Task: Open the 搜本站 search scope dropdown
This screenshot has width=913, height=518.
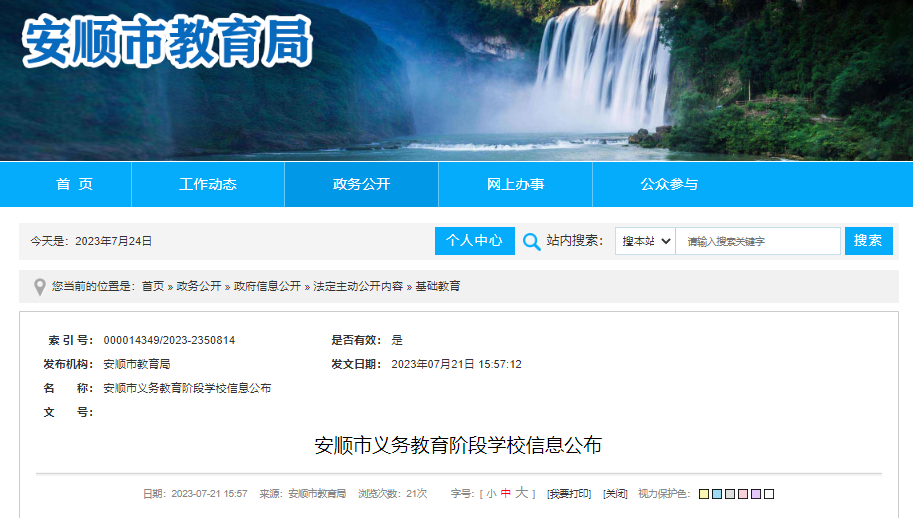Action: pyautogui.click(x=645, y=241)
